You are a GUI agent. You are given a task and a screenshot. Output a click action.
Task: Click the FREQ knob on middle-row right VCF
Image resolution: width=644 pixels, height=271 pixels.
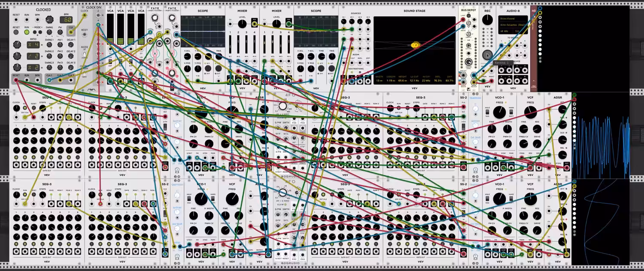[x=531, y=113]
